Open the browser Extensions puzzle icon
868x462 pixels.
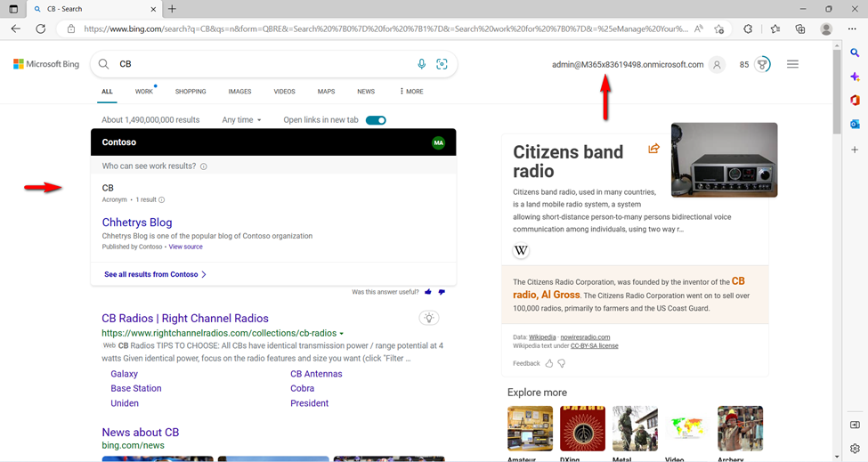pos(748,28)
